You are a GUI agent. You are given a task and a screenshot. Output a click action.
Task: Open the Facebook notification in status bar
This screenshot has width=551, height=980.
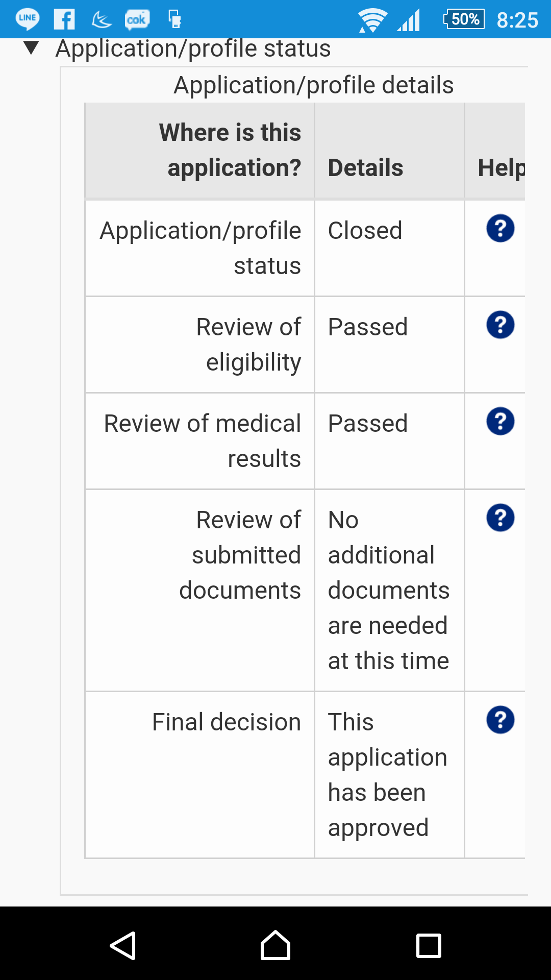pos(64,19)
